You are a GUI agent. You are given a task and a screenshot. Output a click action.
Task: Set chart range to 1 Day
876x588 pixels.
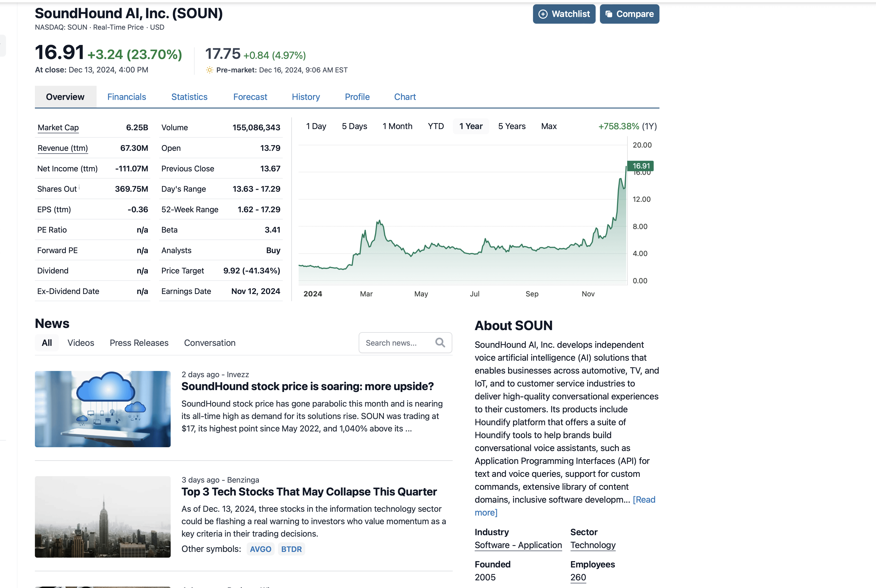[316, 126]
